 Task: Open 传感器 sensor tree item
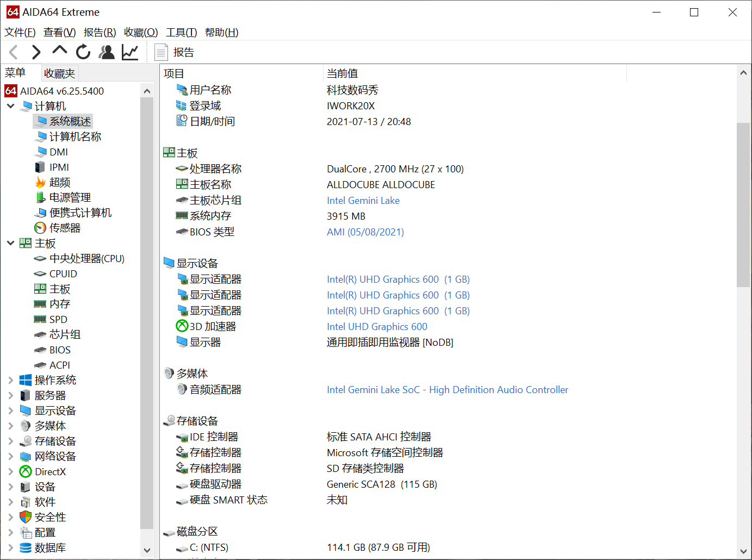click(x=58, y=228)
